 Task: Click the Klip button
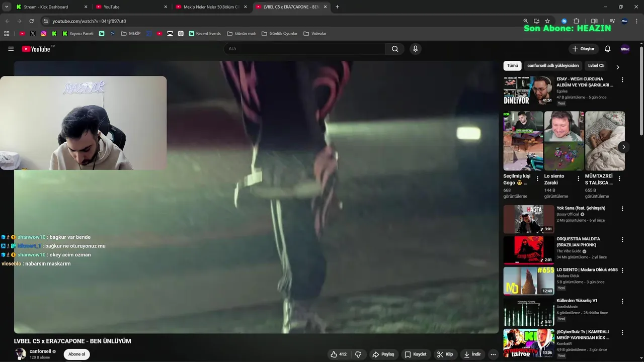pos(445,354)
